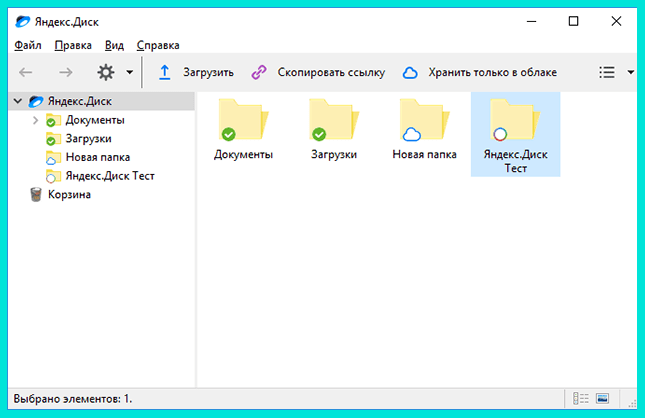Viewport: 645px width, 418px height.
Task: Click the Корзина trash bin icon
Action: pos(36,195)
